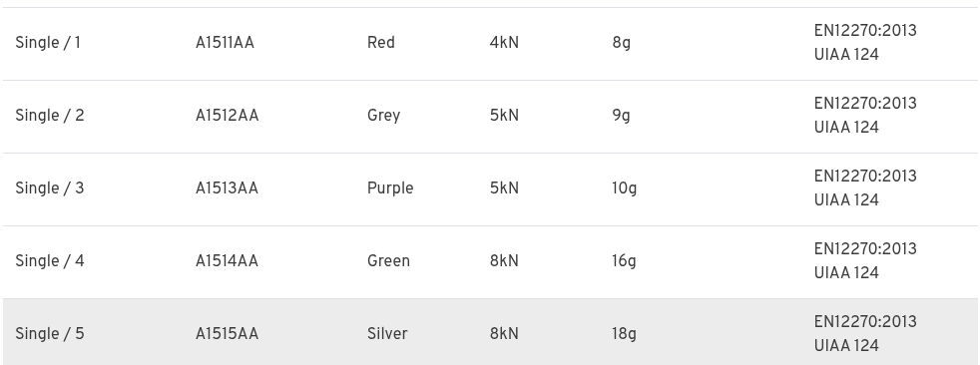The height and width of the screenshot is (365, 980).
Task: Click product code A1511AA
Action: coord(225,43)
